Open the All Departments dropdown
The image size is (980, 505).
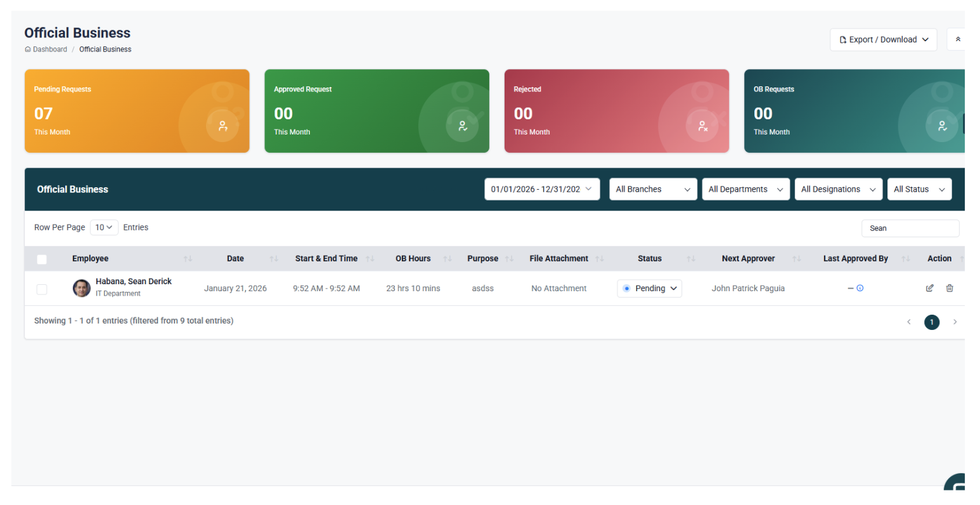745,189
